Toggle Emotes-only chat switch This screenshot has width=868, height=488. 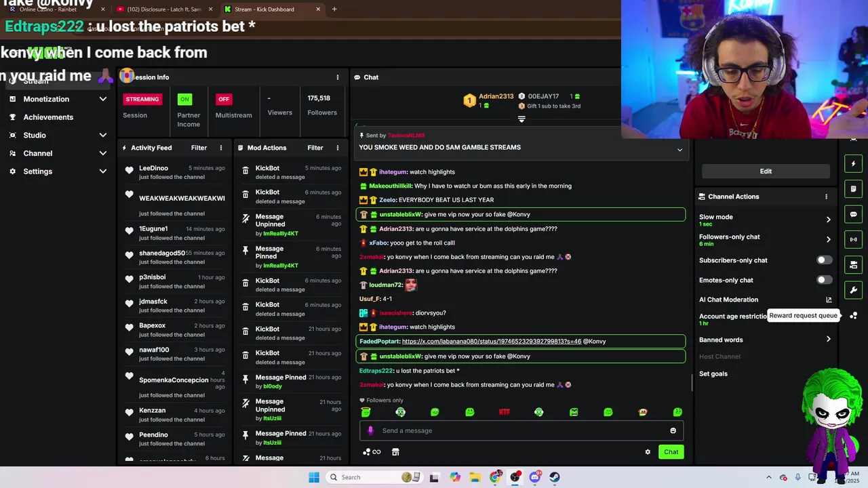(x=824, y=280)
